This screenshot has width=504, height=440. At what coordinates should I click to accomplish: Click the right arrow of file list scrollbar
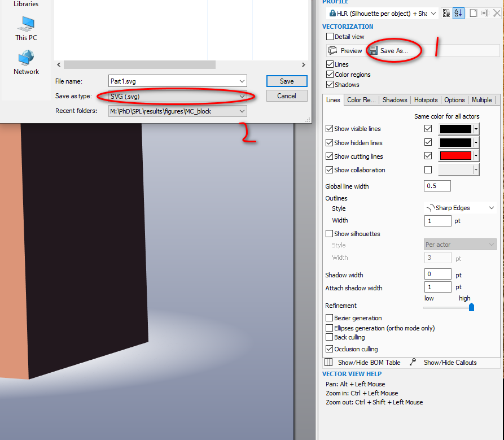[x=304, y=64]
